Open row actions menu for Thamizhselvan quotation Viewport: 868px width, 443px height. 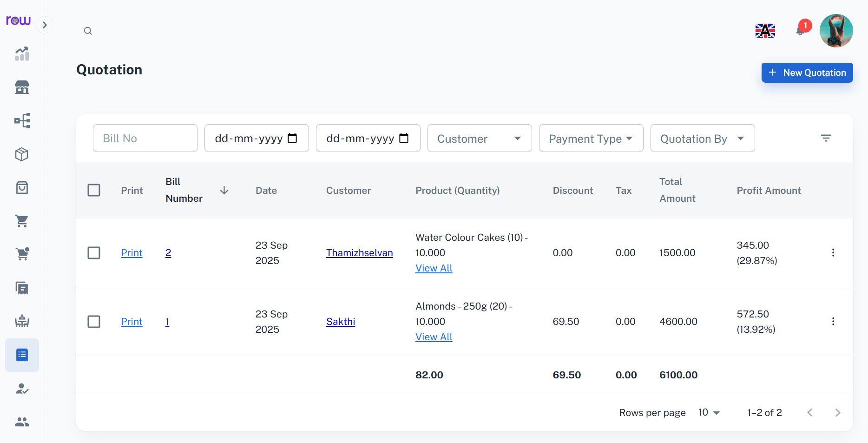(x=833, y=252)
